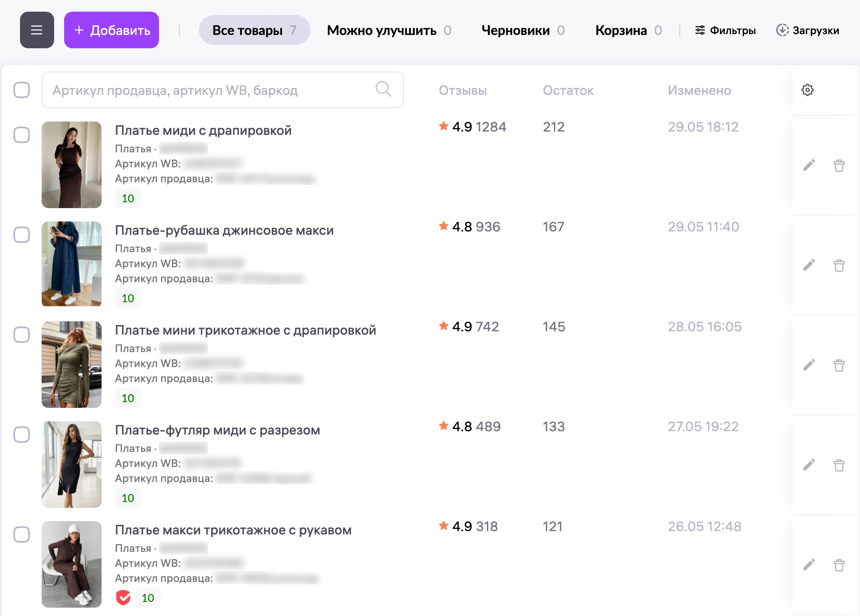The width and height of the screenshot is (860, 616).
Task: Edit Платье-футляр миди с разрезом
Action: click(809, 465)
